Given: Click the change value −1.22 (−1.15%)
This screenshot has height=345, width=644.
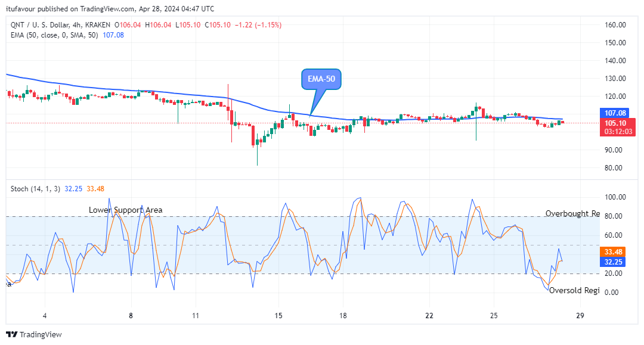Looking at the screenshot, I should [x=258, y=25].
